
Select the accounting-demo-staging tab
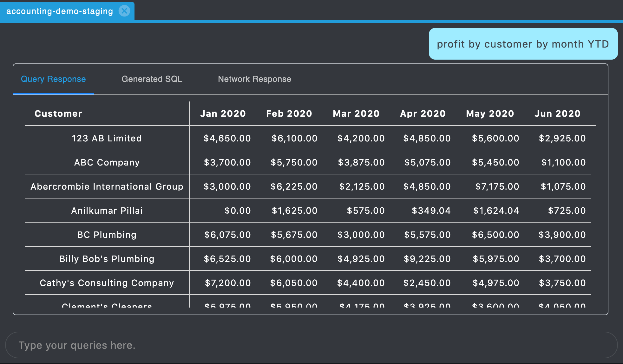(x=60, y=11)
